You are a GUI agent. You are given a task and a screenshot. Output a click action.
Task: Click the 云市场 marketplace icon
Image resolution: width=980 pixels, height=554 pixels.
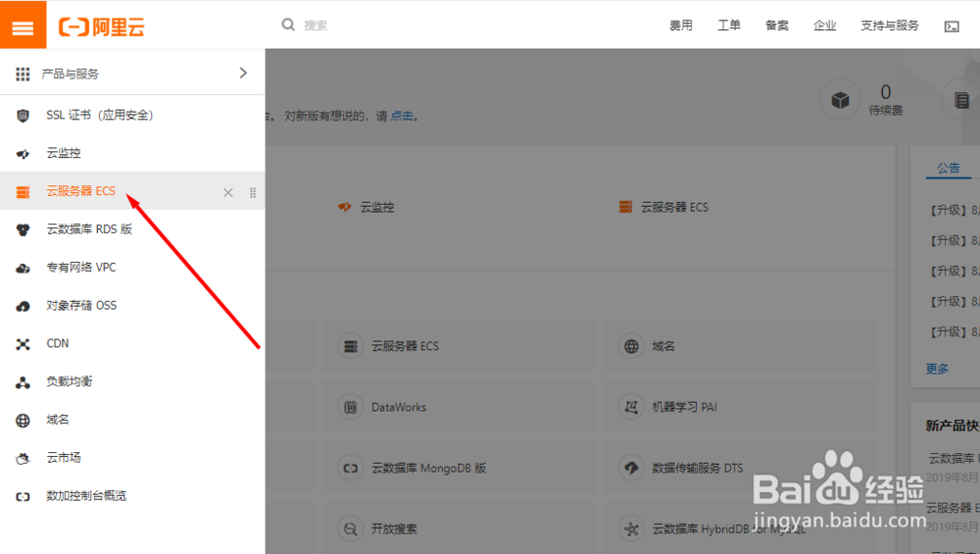pos(24,459)
